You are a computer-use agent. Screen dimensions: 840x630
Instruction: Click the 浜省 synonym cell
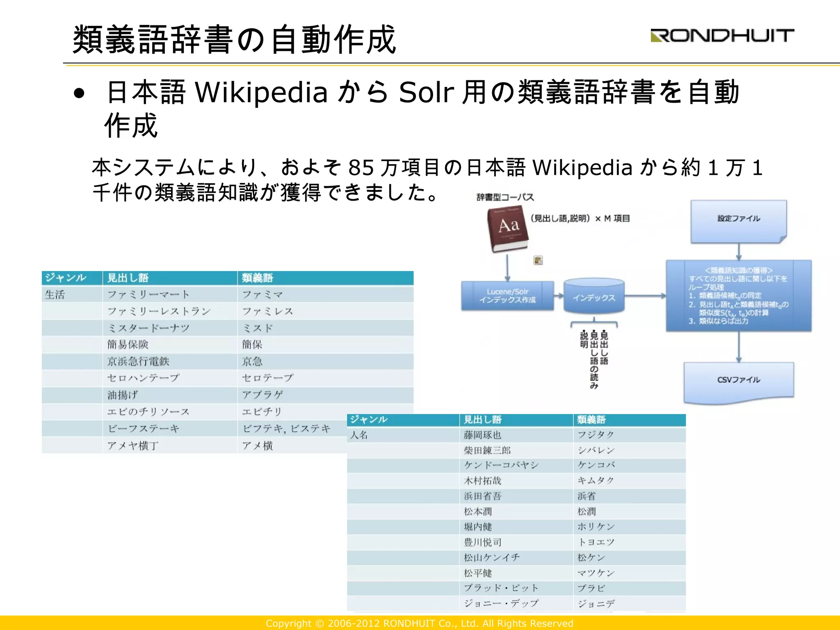click(x=630, y=496)
